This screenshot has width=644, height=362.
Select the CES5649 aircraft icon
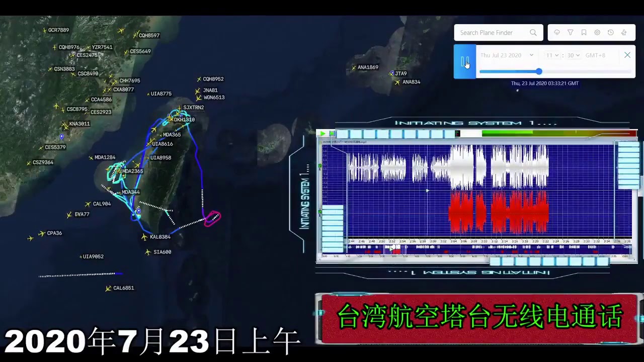click(x=126, y=51)
